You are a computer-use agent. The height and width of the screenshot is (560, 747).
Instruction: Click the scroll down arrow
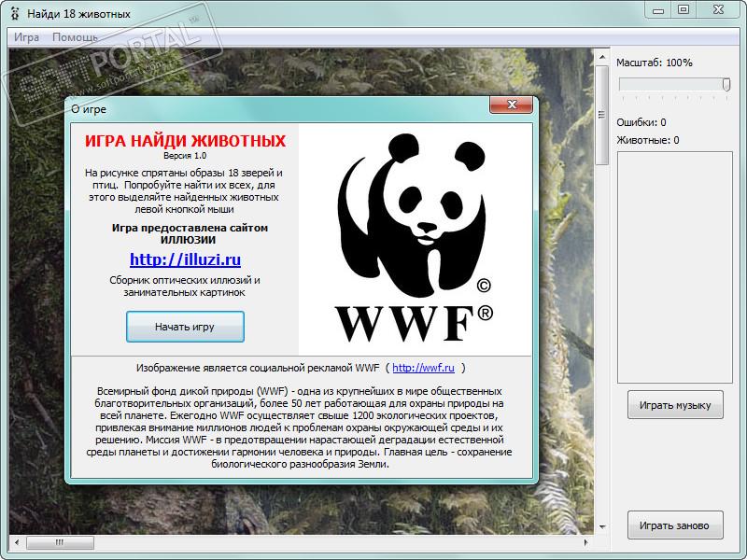(602, 526)
